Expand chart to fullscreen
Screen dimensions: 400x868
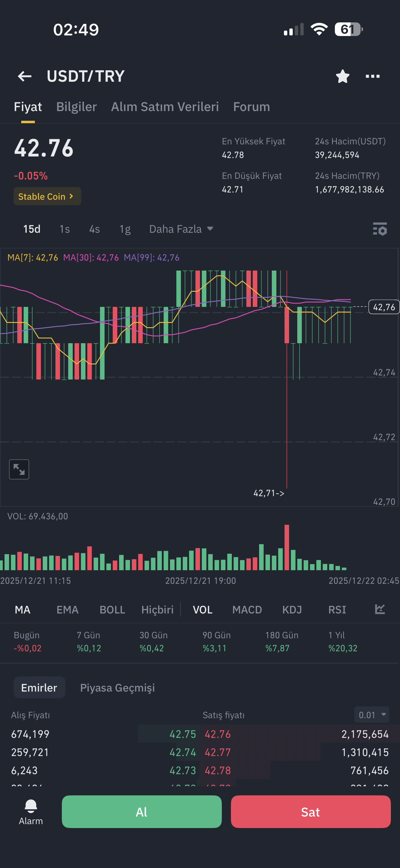19,469
